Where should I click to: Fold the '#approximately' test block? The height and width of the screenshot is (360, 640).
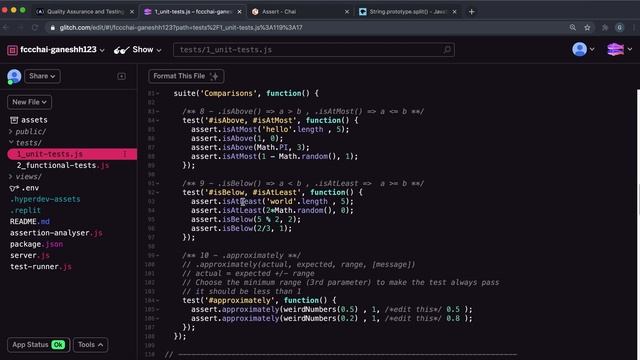[158, 300]
